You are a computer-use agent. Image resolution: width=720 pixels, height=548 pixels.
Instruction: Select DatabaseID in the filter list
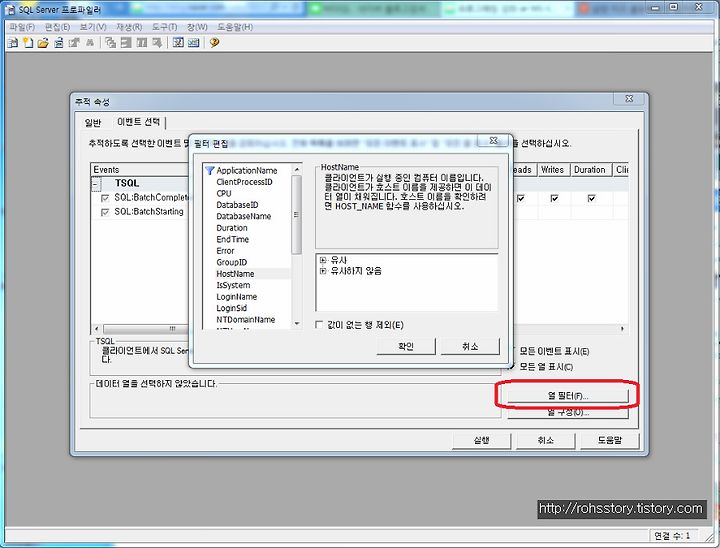coord(237,205)
